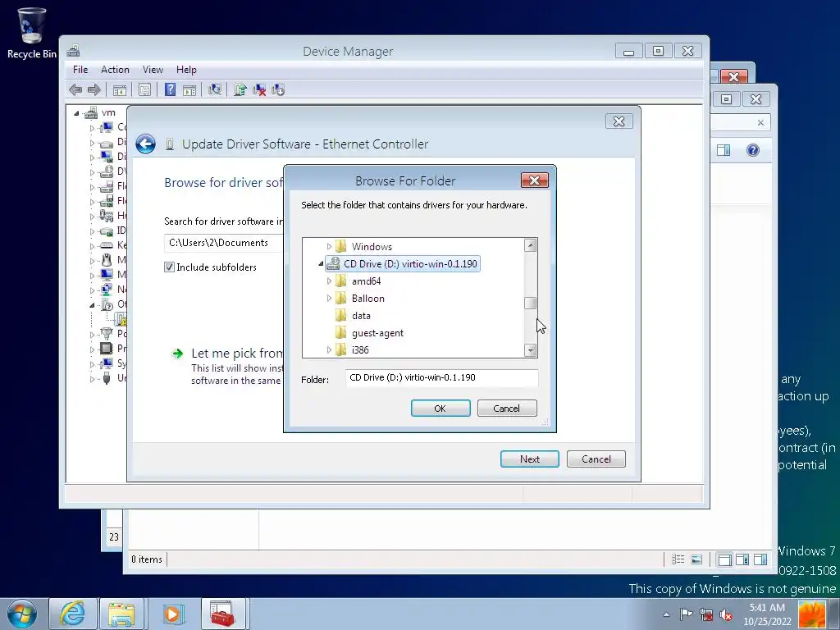Click the network tray icon with red mark

706,614
